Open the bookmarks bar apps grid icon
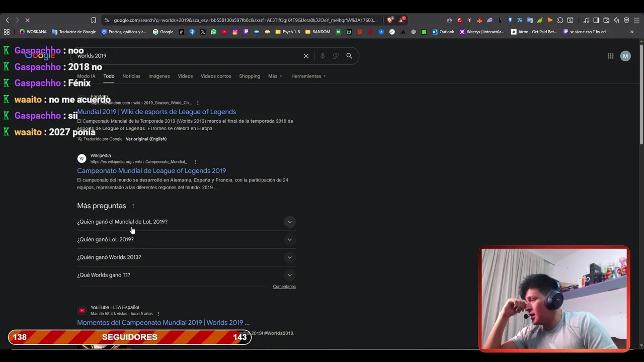This screenshot has height=362, width=644. tap(7, 32)
